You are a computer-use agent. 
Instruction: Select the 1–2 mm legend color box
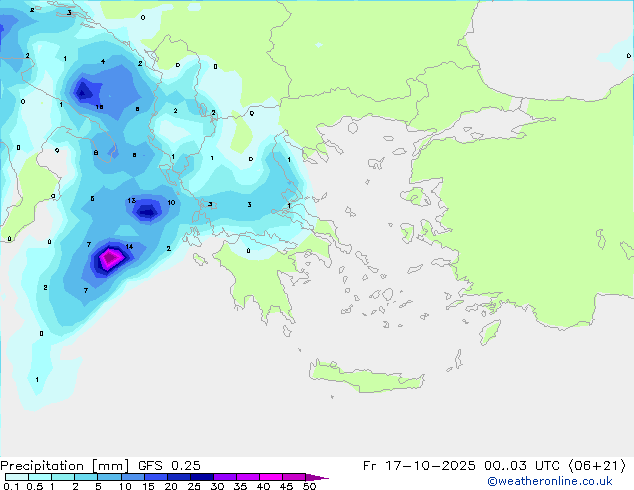(63, 477)
